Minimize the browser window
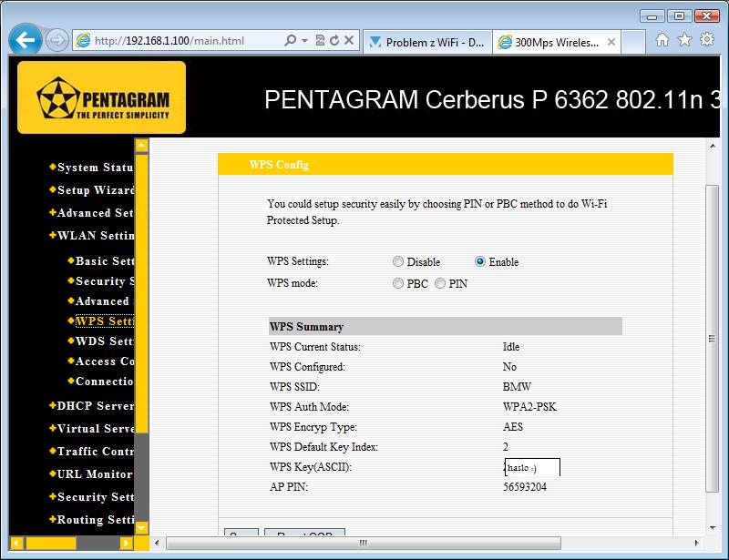 tap(652, 16)
